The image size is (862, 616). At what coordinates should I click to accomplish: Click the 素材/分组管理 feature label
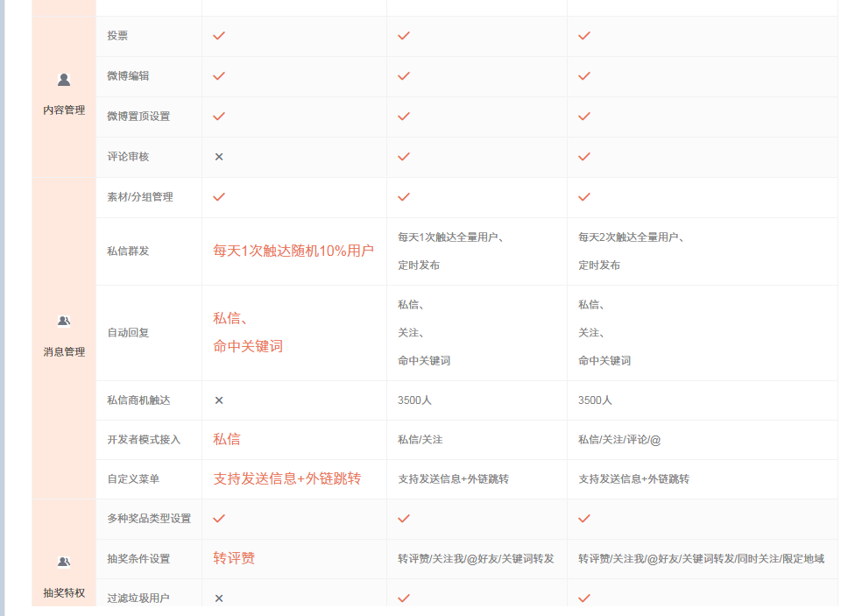(x=139, y=197)
